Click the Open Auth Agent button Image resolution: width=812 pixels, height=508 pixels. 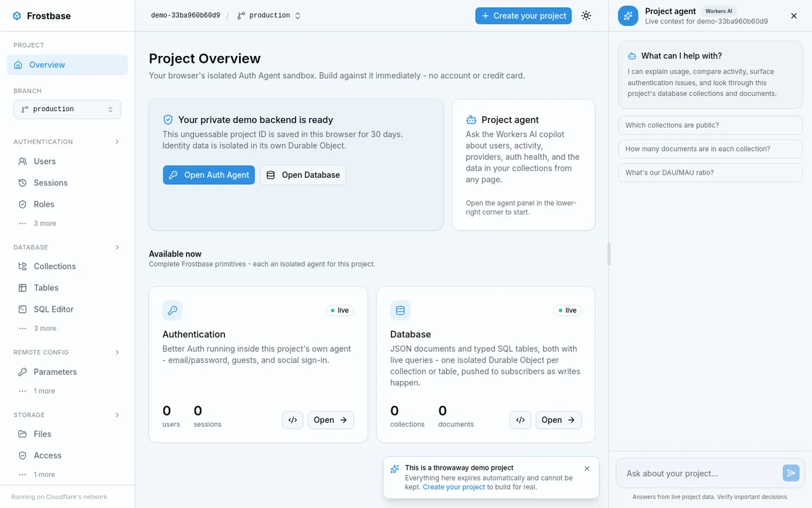point(209,175)
